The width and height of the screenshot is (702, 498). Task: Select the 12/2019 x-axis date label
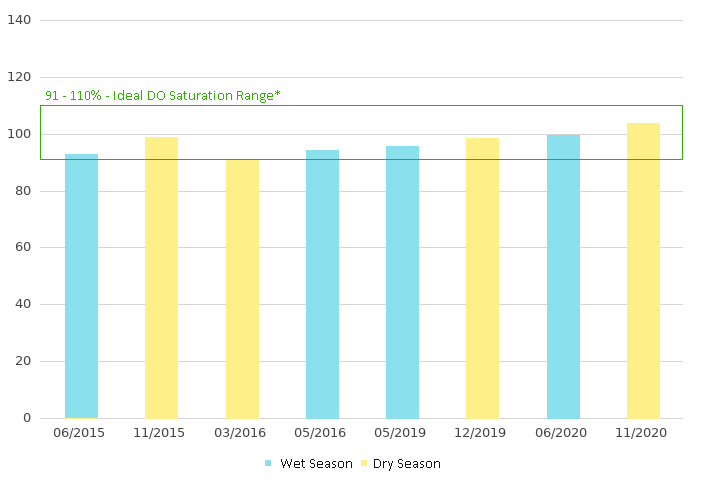coord(482,432)
